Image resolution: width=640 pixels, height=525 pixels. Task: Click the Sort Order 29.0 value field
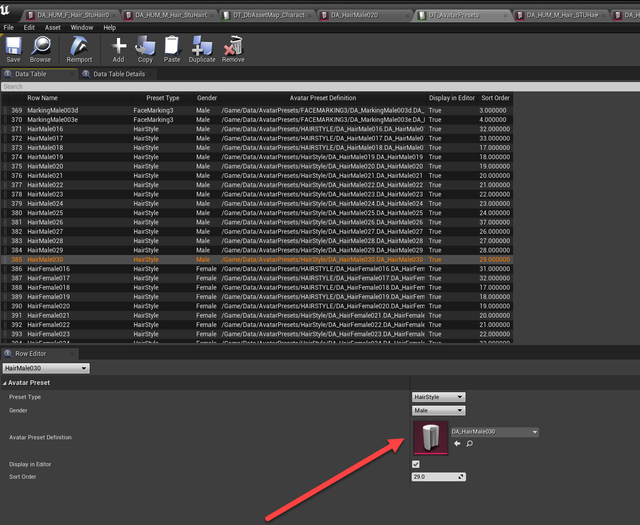click(439, 476)
